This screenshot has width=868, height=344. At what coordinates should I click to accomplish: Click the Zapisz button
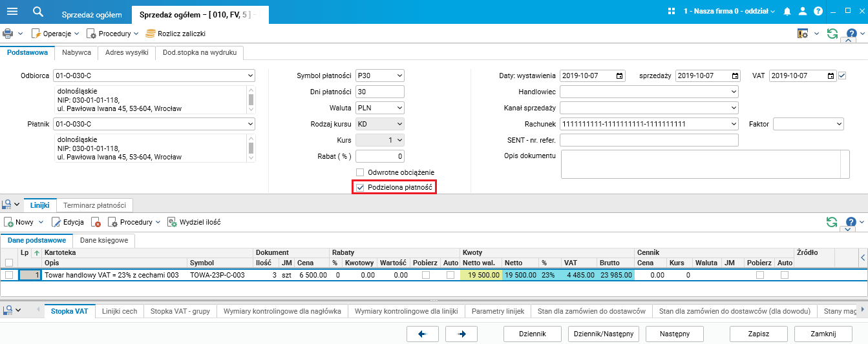[758, 334]
